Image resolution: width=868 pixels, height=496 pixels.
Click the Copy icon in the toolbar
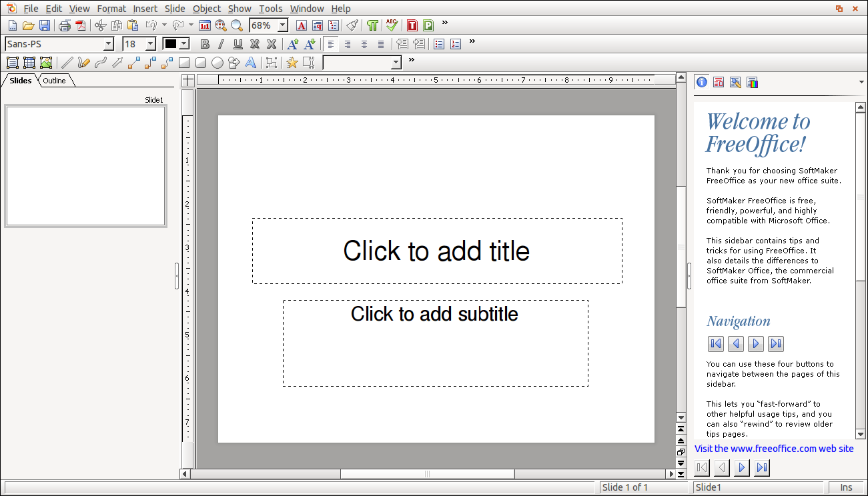click(117, 25)
